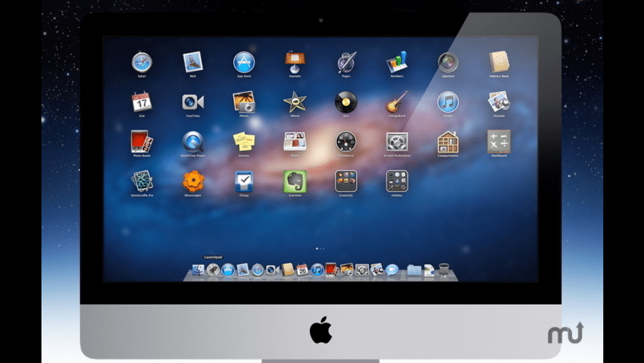Expand the Creativity folder
Image resolution: width=644 pixels, height=363 pixels.
(346, 181)
